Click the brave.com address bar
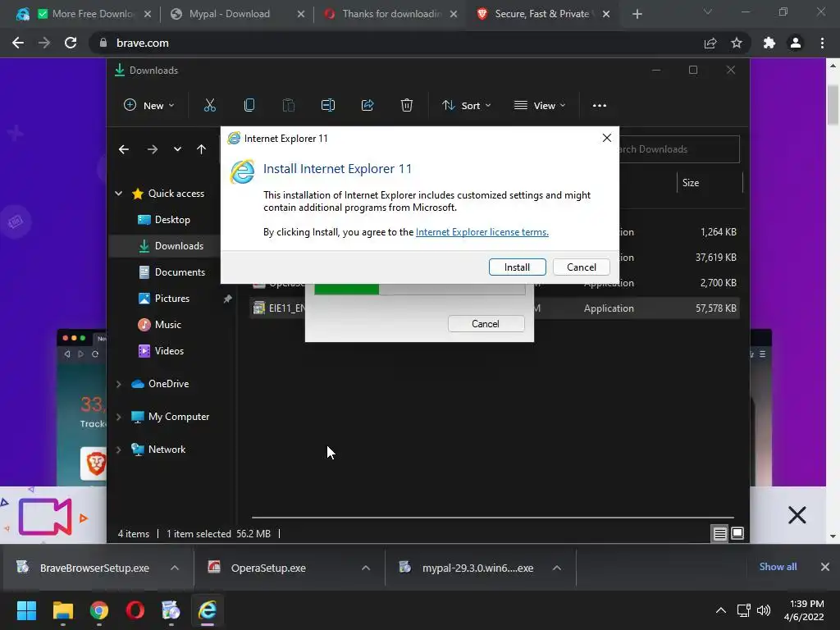 (x=396, y=43)
